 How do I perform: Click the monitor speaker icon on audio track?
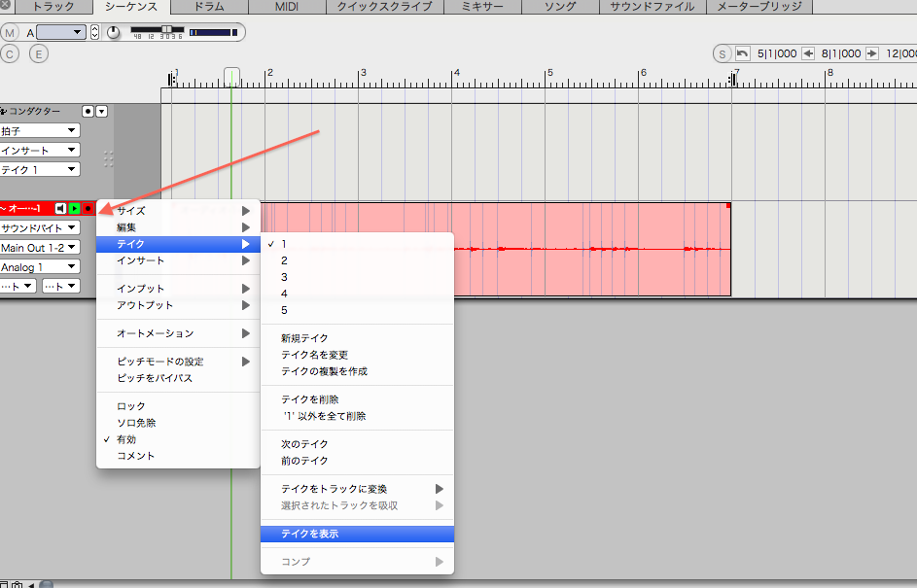pyautogui.click(x=61, y=209)
